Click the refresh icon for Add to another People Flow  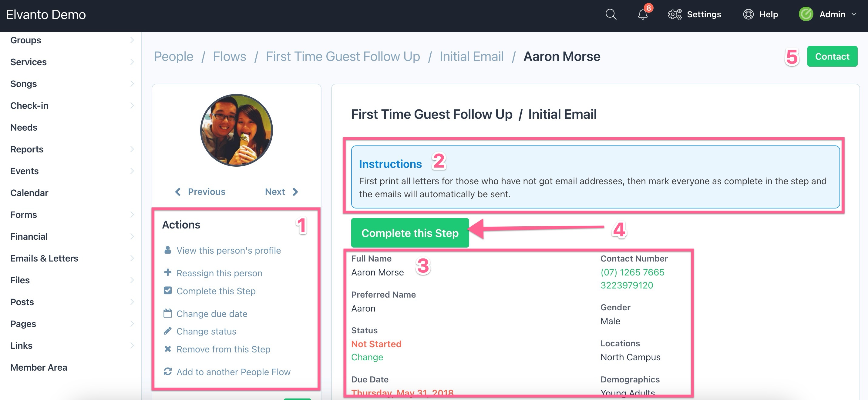pos(167,372)
